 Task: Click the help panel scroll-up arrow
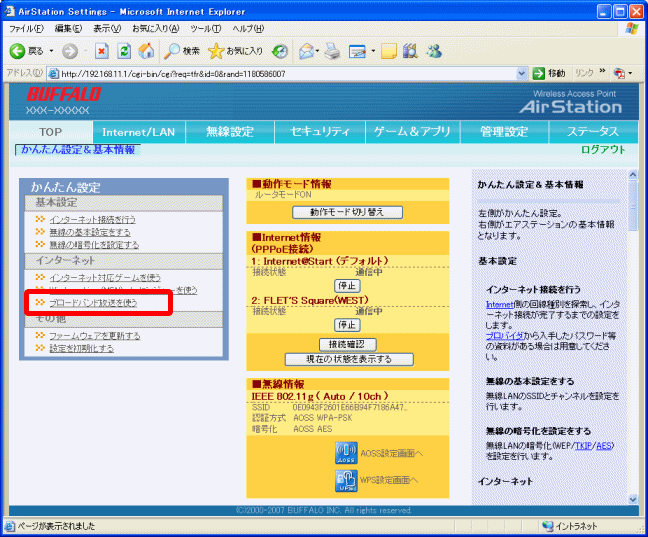tap(633, 175)
